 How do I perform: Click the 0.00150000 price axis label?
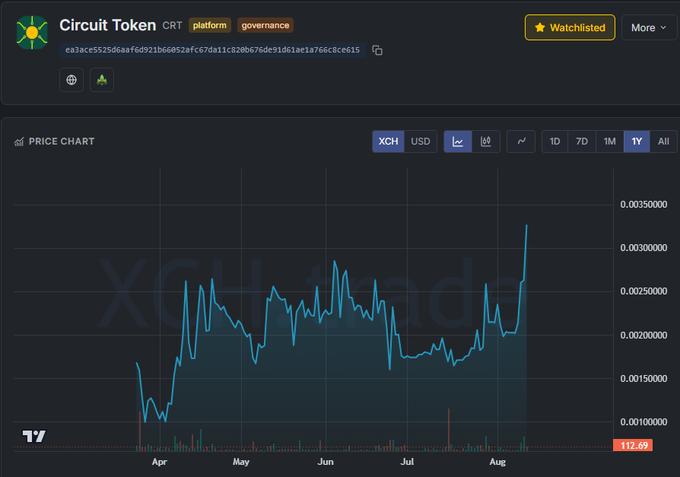644,379
